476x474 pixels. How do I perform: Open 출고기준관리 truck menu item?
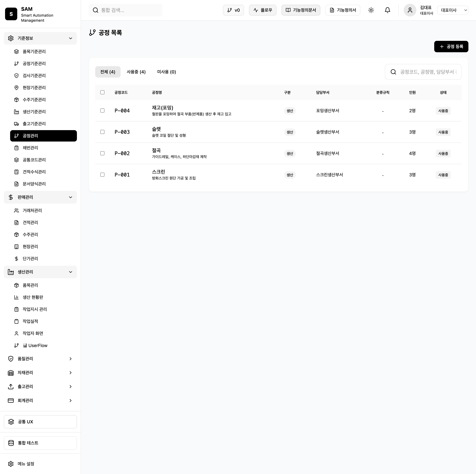[34, 124]
